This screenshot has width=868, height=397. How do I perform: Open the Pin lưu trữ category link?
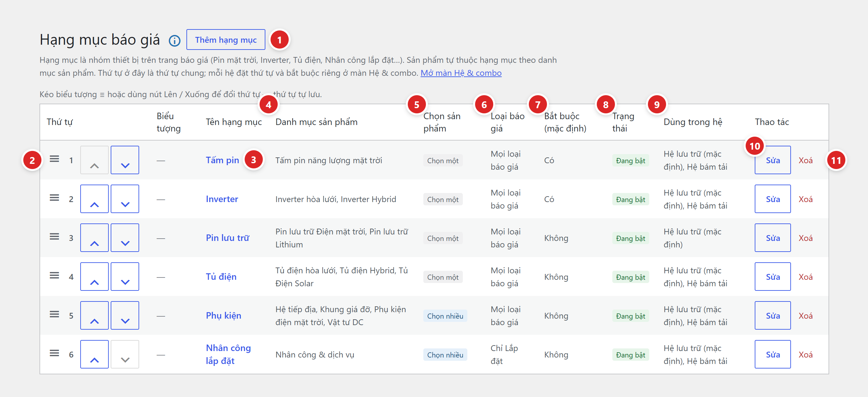[x=228, y=238]
